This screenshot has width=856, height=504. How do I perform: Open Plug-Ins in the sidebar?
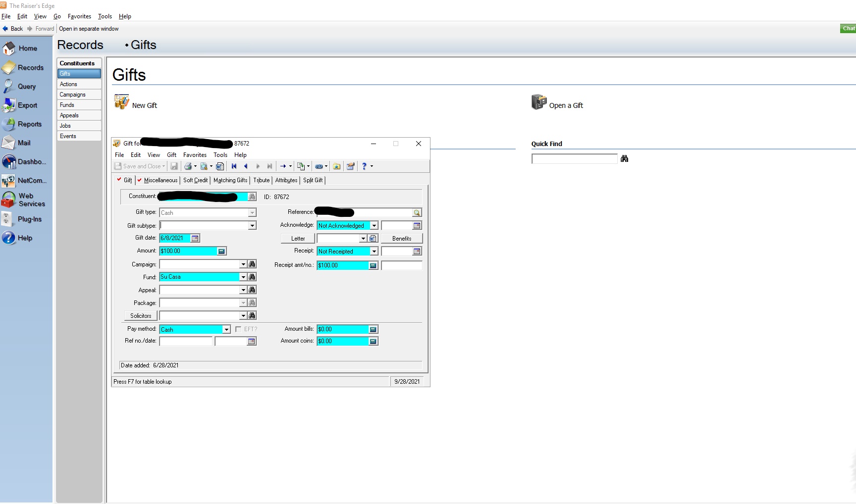[22, 219]
